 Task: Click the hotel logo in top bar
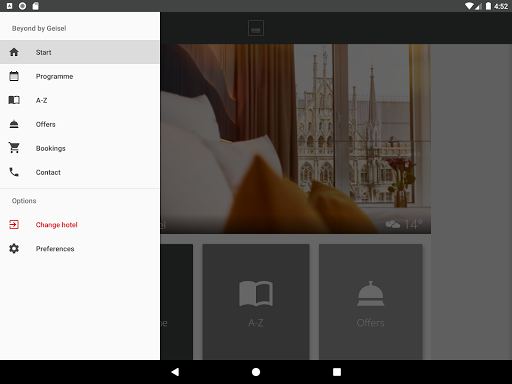[x=256, y=28]
